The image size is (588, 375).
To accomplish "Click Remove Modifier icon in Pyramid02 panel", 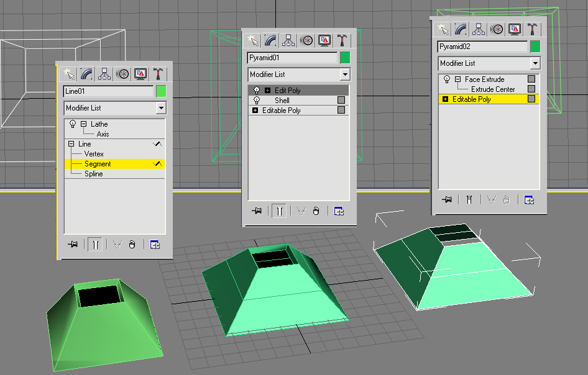I will (506, 200).
